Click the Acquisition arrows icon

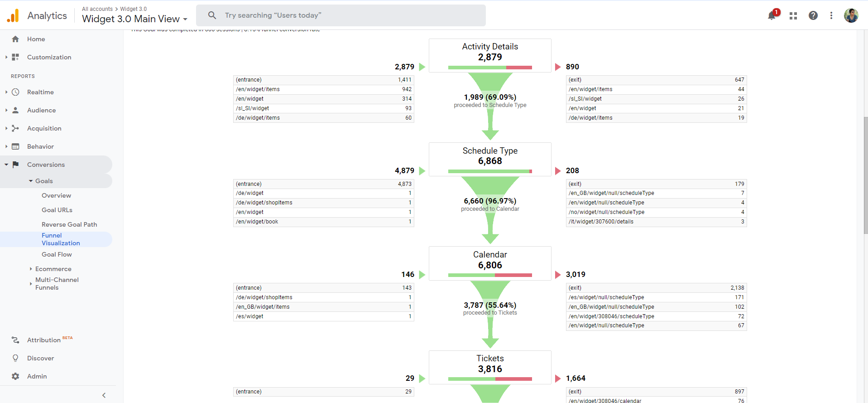point(15,128)
